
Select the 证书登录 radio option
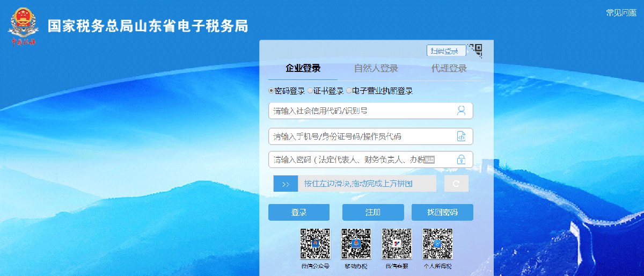tap(310, 91)
